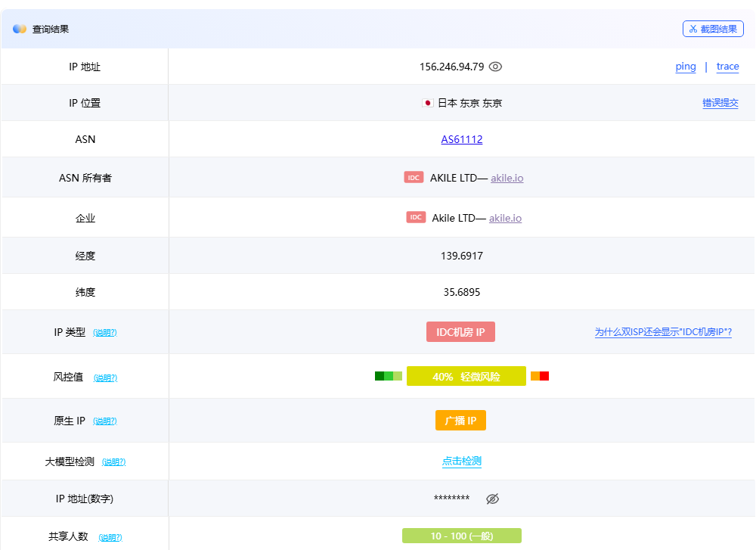Open the 为什么双ISP还会显示 explanation link

click(x=663, y=332)
